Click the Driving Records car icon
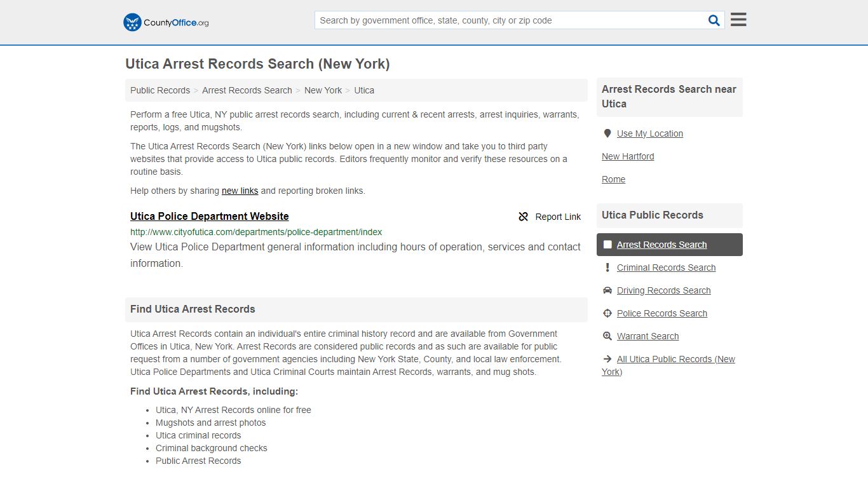 pyautogui.click(x=607, y=290)
